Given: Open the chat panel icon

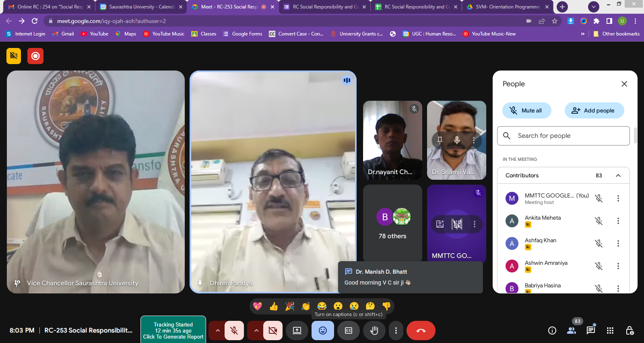Looking at the screenshot, I should (590, 331).
